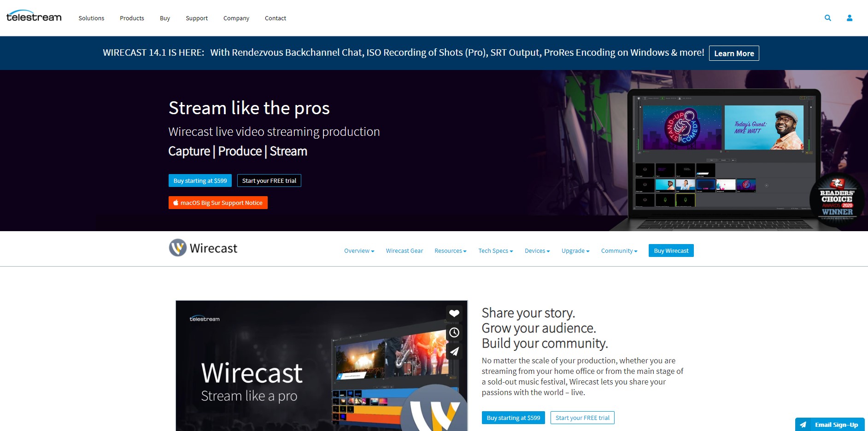Open the user account icon

tap(850, 18)
